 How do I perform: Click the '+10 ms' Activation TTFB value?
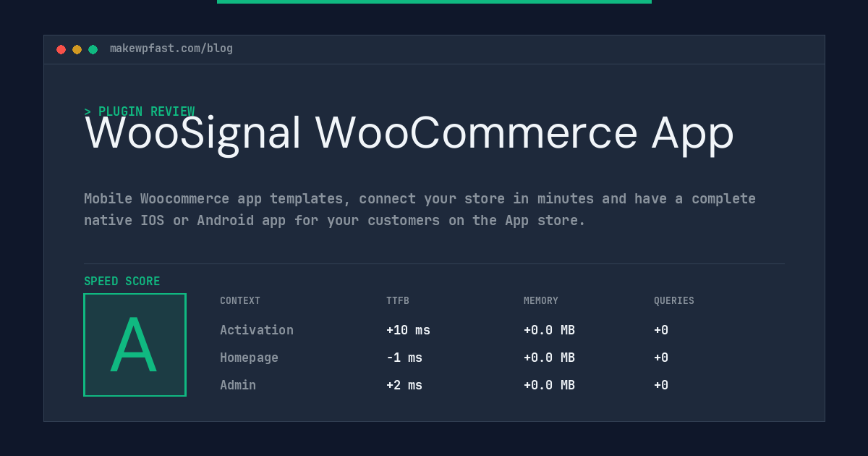coord(408,330)
